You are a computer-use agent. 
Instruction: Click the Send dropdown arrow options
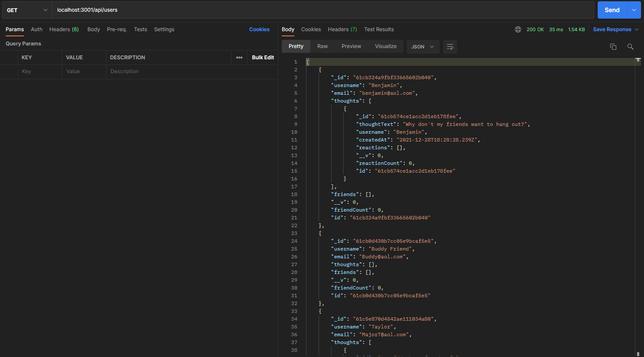point(635,10)
